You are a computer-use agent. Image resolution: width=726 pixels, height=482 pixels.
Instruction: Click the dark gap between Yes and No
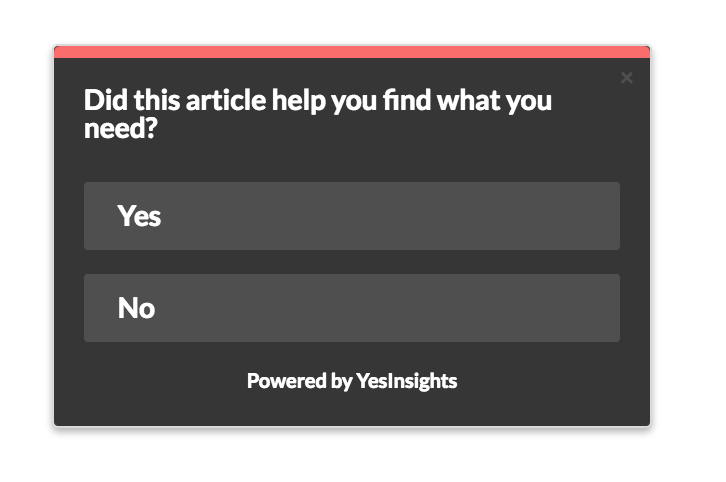(351, 262)
